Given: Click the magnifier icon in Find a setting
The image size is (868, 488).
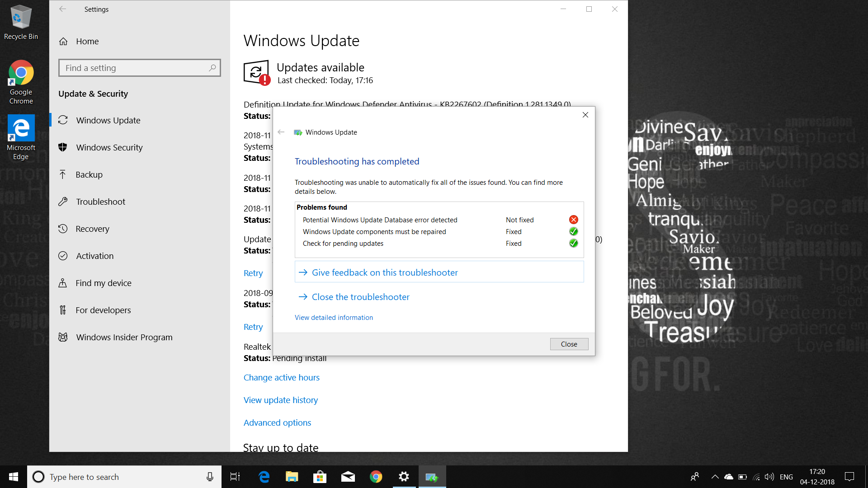Looking at the screenshot, I should point(212,68).
